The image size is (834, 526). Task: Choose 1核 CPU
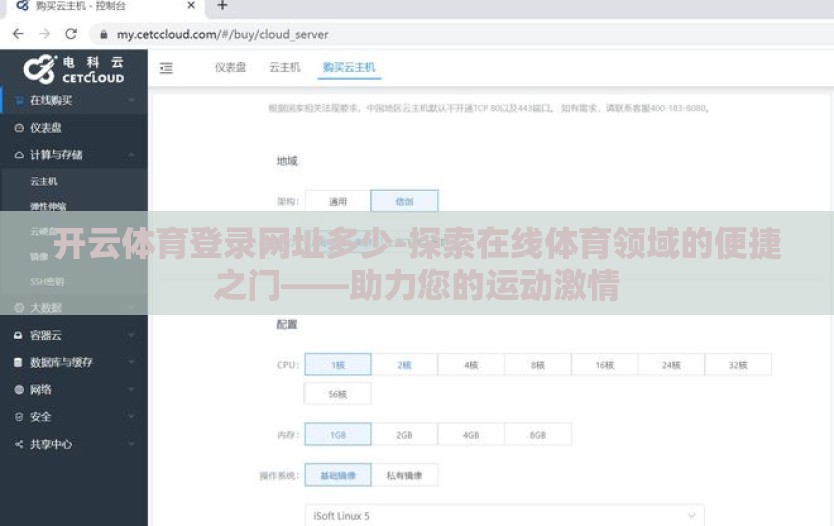click(338, 365)
